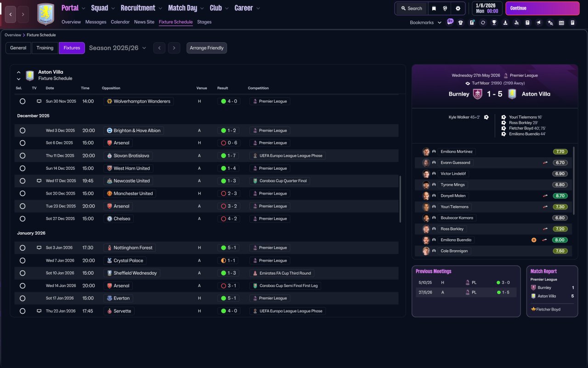Click the substitution arrows icon for Evann Guessand

545,162
